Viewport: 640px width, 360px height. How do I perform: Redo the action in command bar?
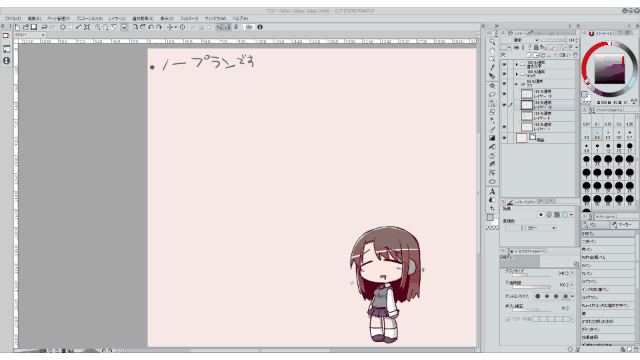(52, 27)
